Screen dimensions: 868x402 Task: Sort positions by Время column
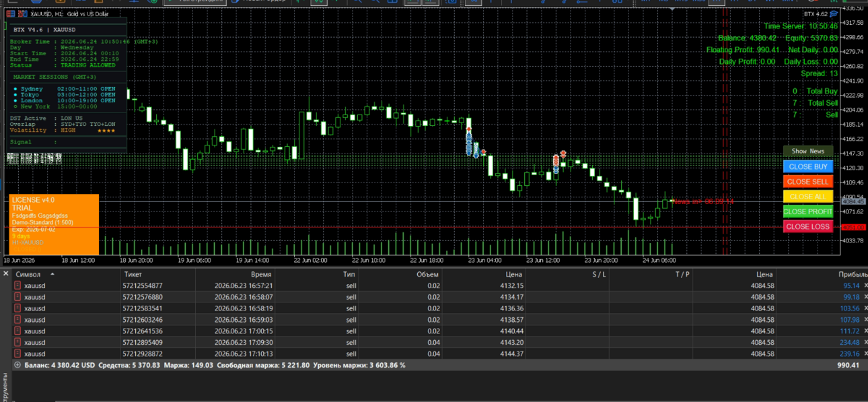[x=261, y=274]
